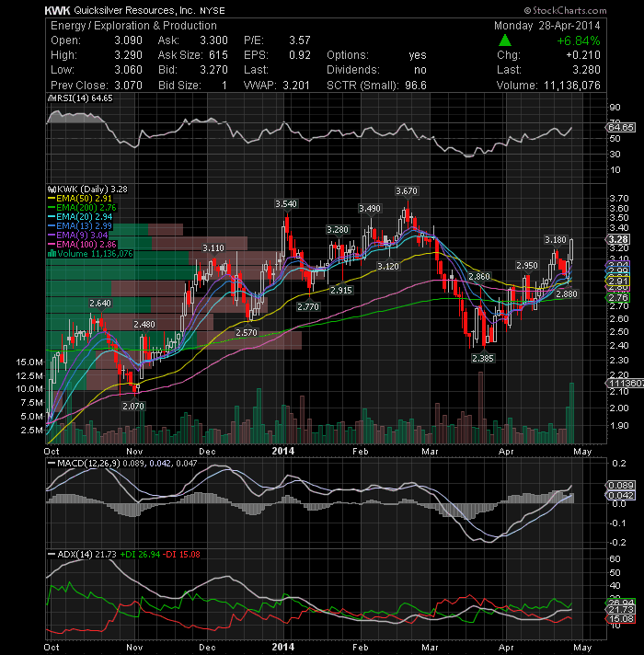Image resolution: width=644 pixels, height=655 pixels.
Task: Click the 2014 label on price chart axis
Action: [283, 451]
